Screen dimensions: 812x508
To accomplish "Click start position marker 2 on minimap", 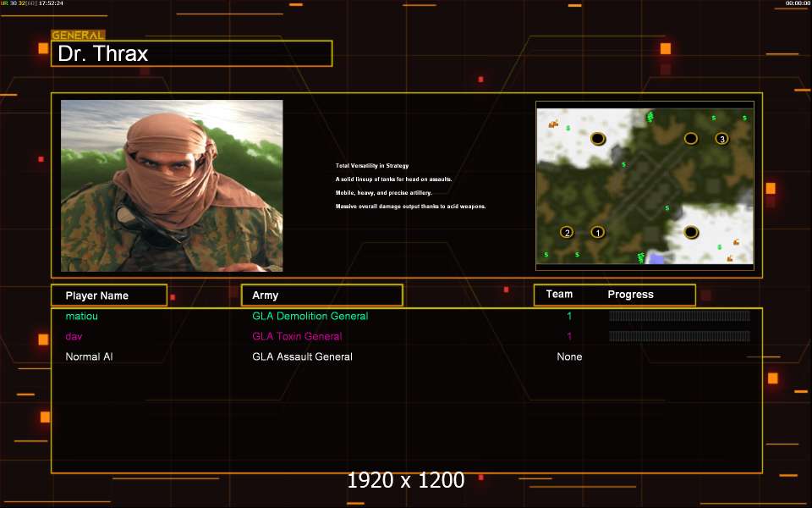I will point(567,232).
